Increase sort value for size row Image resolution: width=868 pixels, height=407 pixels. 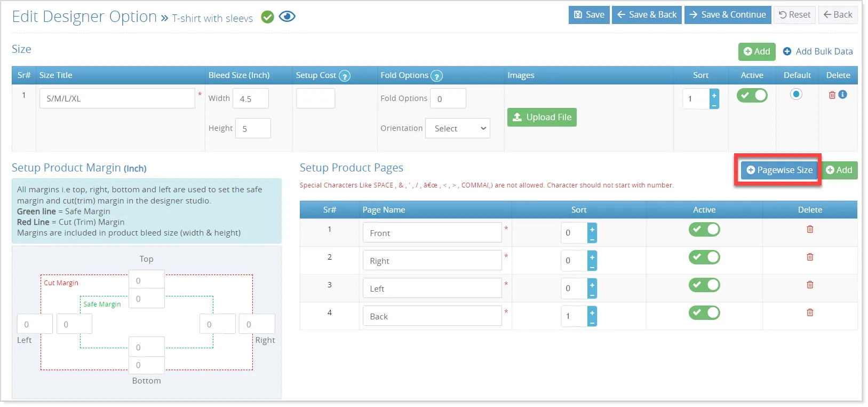tap(714, 95)
